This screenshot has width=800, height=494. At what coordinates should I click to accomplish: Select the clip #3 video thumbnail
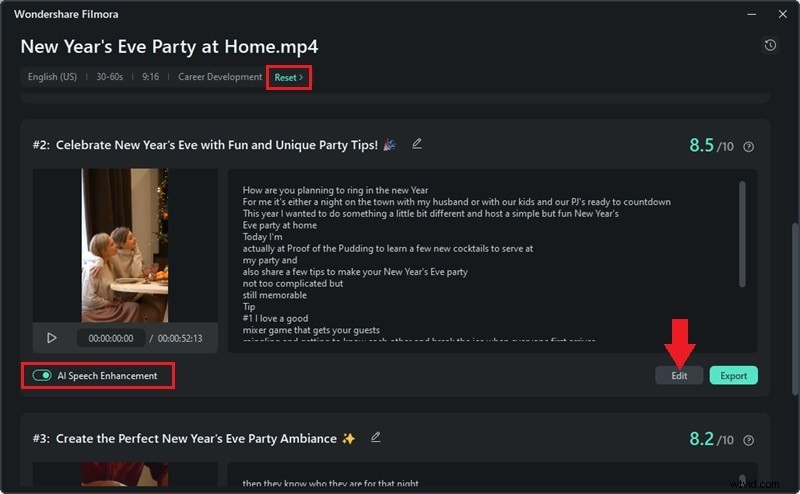[125, 477]
